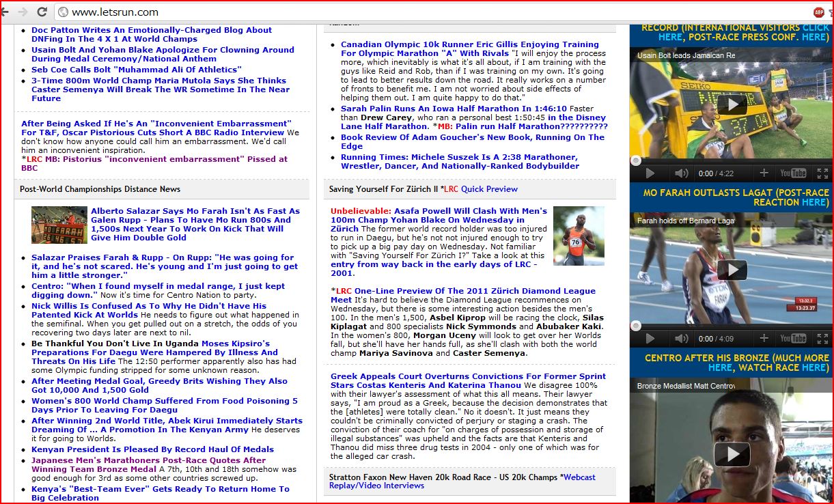Open Women's 800 champ food poisoning story
Image resolution: width=834 pixels, height=504 pixels.
[x=165, y=405]
